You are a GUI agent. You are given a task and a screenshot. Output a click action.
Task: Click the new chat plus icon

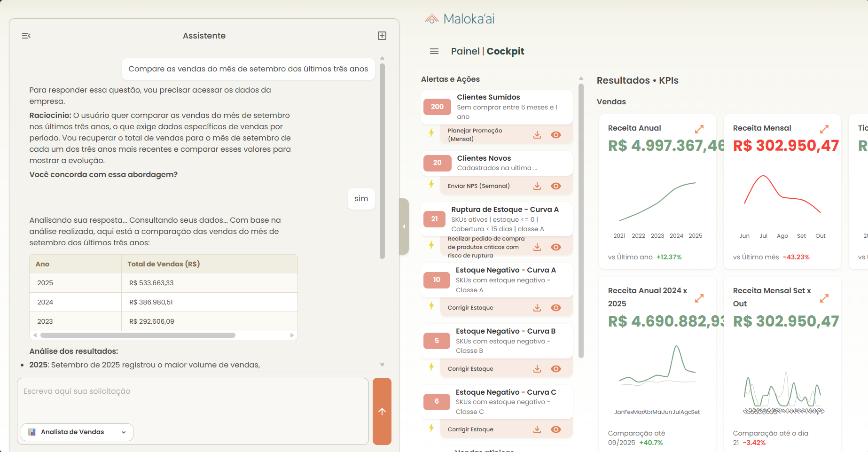pos(382,36)
